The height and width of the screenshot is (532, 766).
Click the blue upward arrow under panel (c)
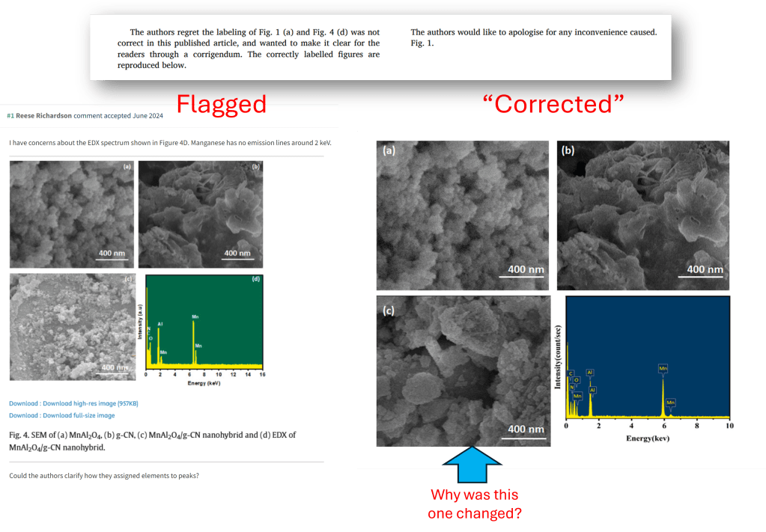(x=473, y=465)
